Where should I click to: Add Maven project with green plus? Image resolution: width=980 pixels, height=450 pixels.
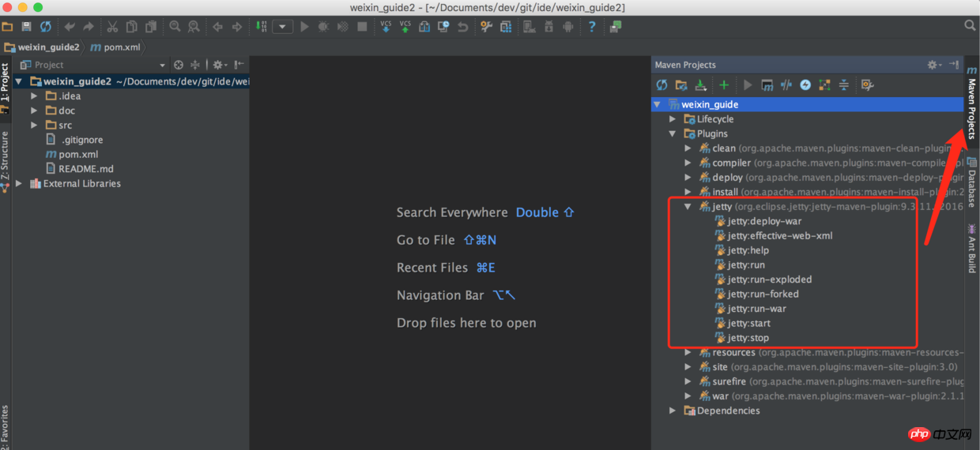tap(723, 84)
